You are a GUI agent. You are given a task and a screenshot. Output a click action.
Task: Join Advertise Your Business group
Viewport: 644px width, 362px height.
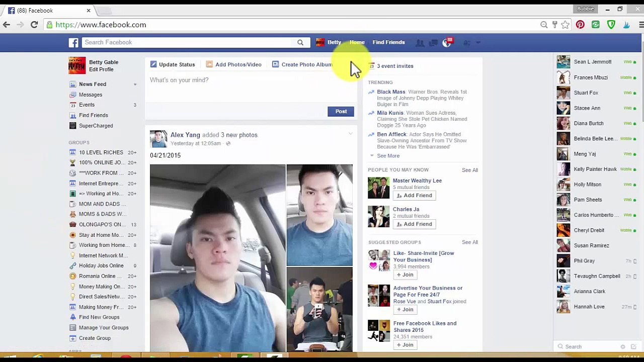pyautogui.click(x=405, y=310)
